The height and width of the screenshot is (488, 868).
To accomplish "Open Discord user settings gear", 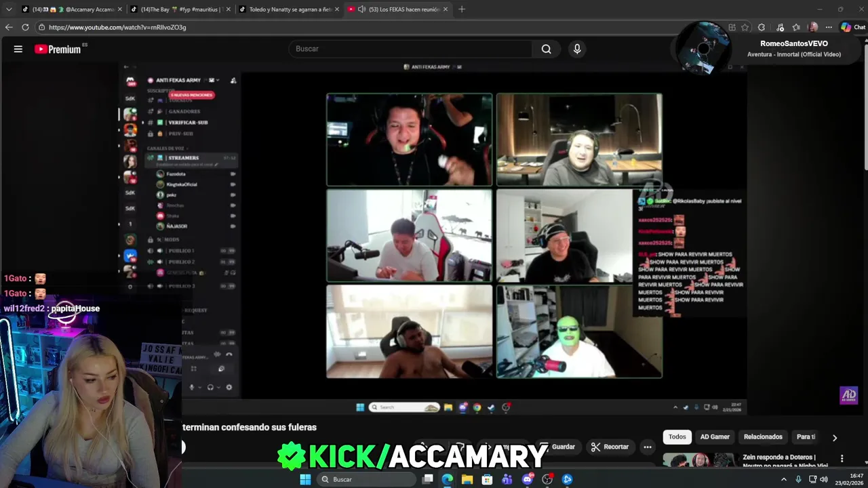I will [229, 387].
